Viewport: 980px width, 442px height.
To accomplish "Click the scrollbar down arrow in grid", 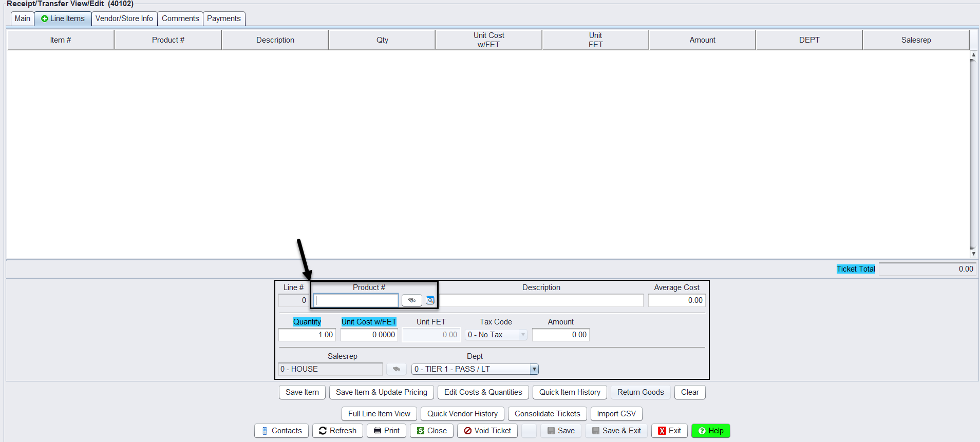I will pyautogui.click(x=973, y=254).
